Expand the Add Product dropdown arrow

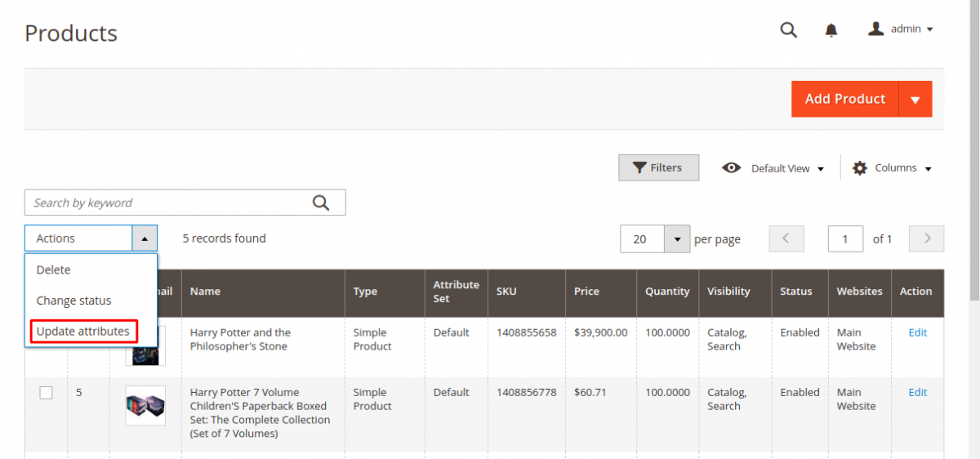click(x=915, y=100)
